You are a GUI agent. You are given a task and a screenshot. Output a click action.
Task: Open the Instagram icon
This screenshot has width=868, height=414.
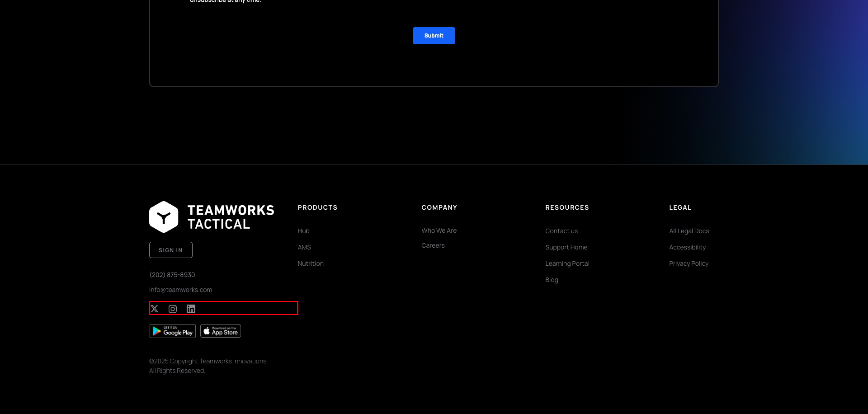172,309
